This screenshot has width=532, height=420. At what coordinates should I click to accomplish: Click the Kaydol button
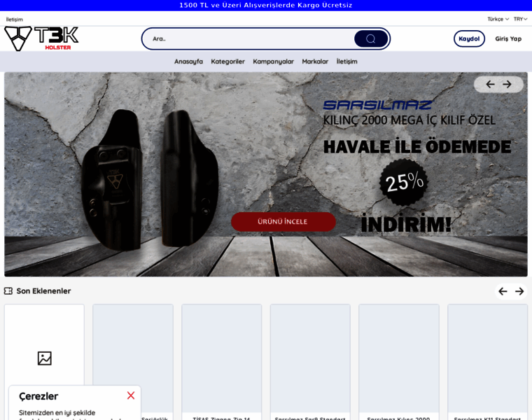click(469, 38)
